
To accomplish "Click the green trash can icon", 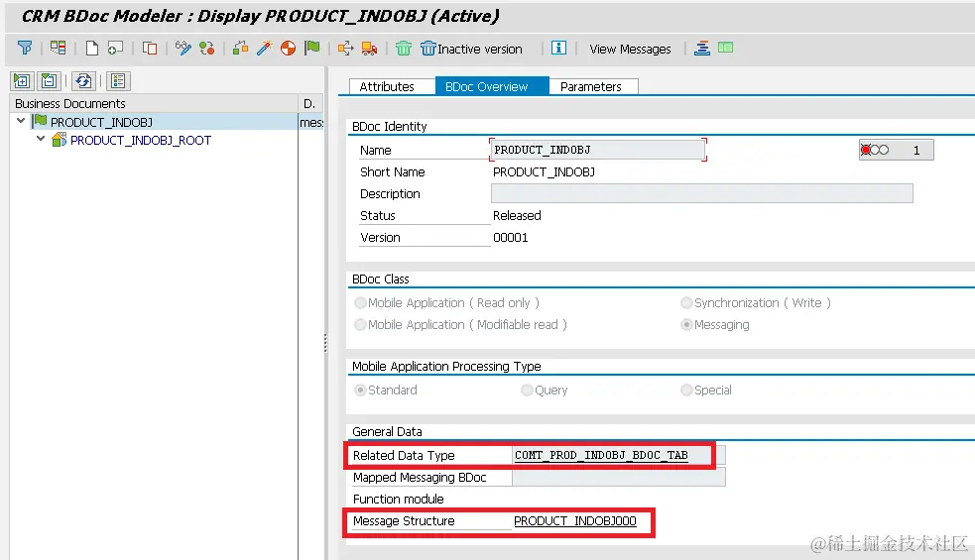I will point(404,48).
